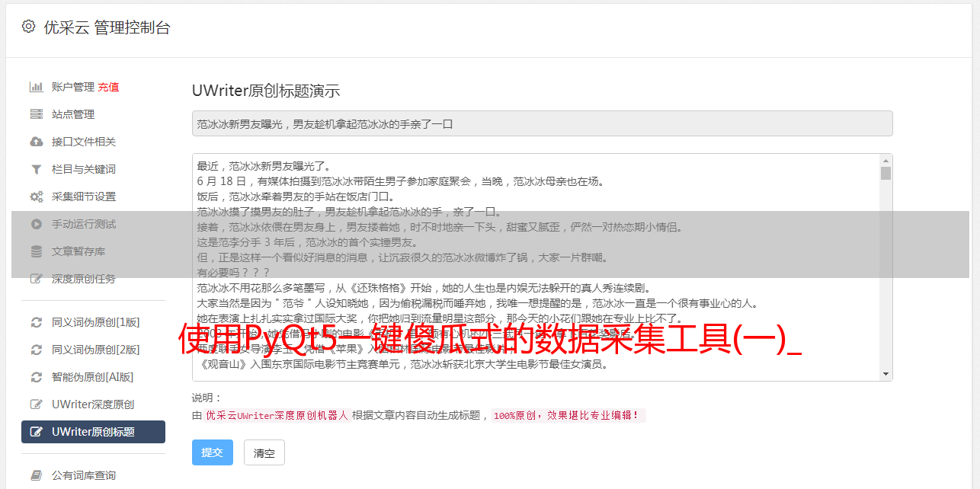Image resolution: width=980 pixels, height=489 pixels.
Task: Click the generated title field
Action: (x=542, y=123)
